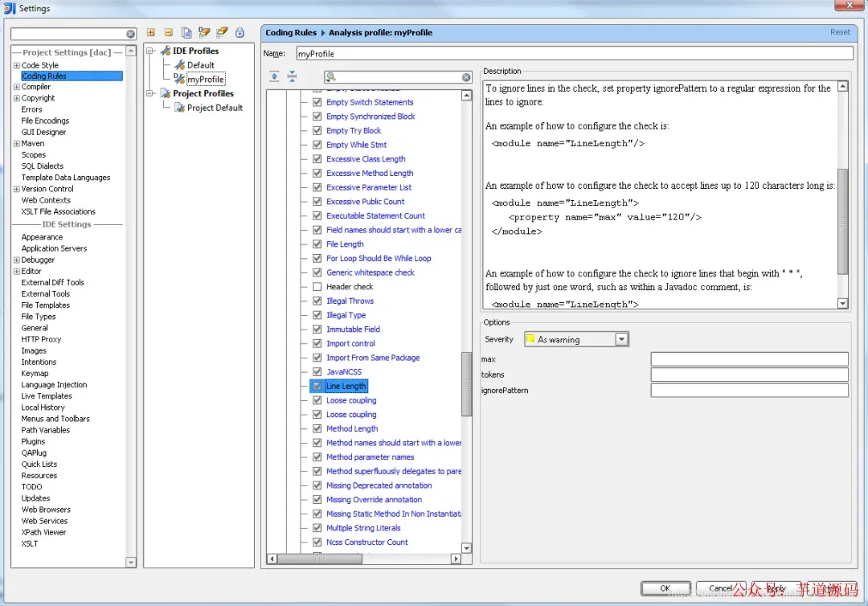The height and width of the screenshot is (606, 868).
Task: Click the profile Name text field
Action: click(x=575, y=54)
